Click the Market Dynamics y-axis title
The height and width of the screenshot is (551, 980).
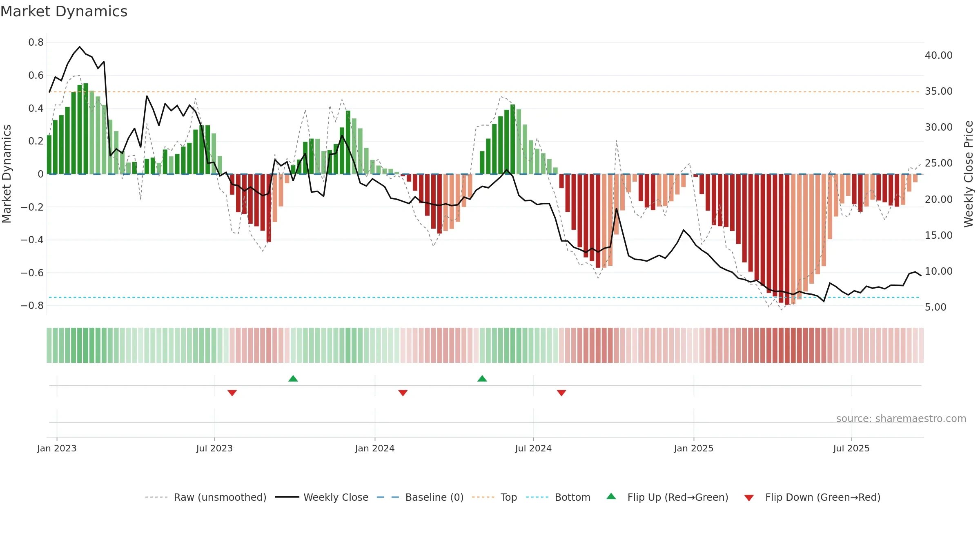point(7,174)
